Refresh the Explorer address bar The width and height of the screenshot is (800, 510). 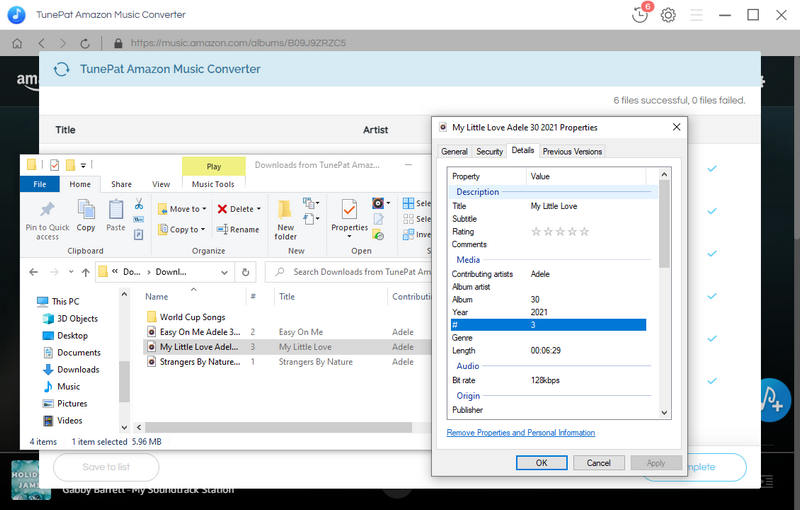click(x=246, y=271)
